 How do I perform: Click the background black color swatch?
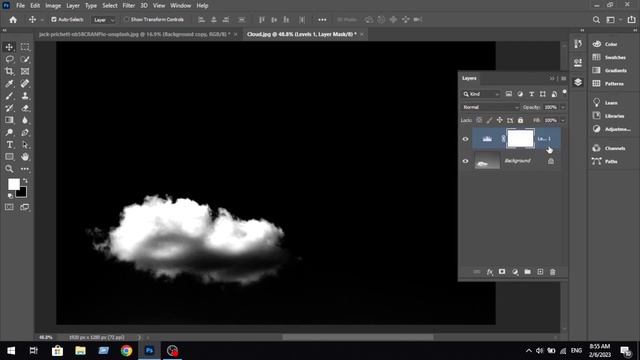(x=23, y=193)
